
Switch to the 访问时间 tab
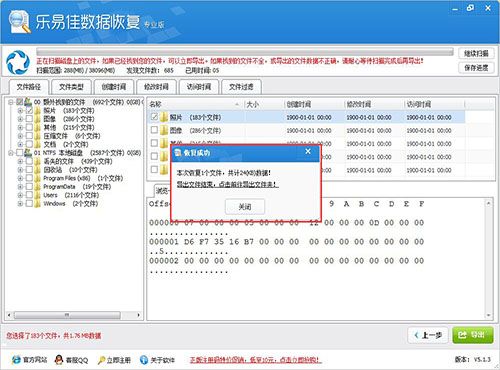pyautogui.click(x=199, y=87)
